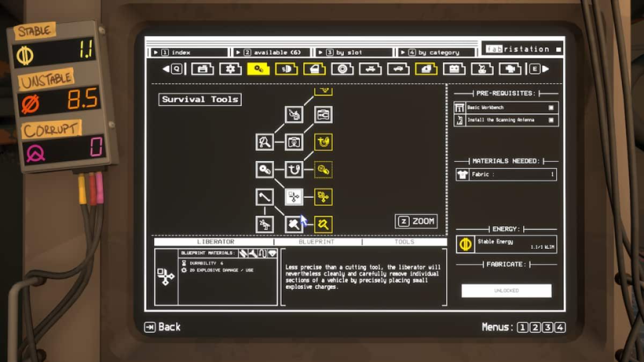Click the DURABILITY 6 stat line
644x362 pixels.
[x=202, y=263]
